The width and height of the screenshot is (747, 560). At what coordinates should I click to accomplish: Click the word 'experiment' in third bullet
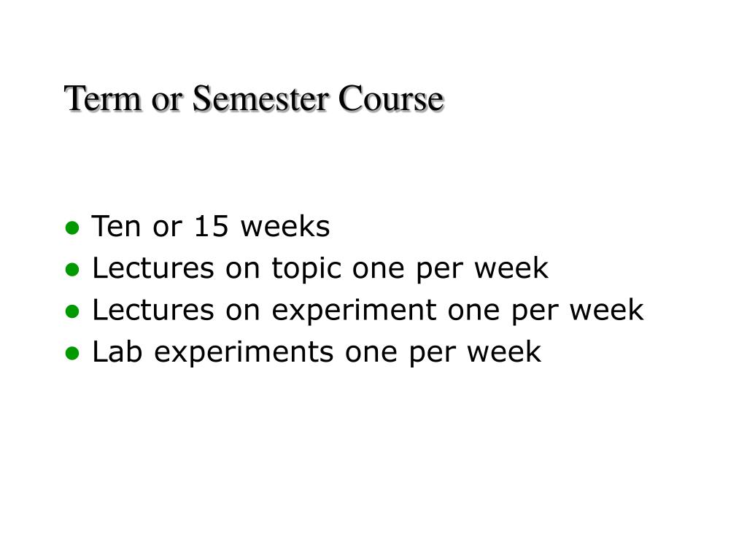point(354,311)
